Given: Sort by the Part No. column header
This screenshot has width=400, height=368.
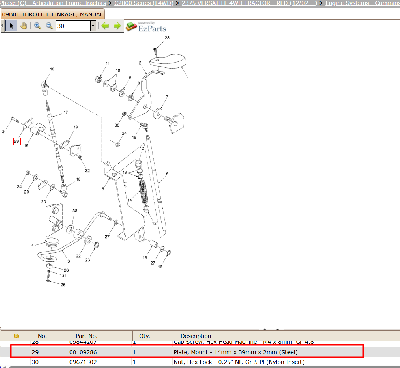Looking at the screenshot, I should point(86,336).
